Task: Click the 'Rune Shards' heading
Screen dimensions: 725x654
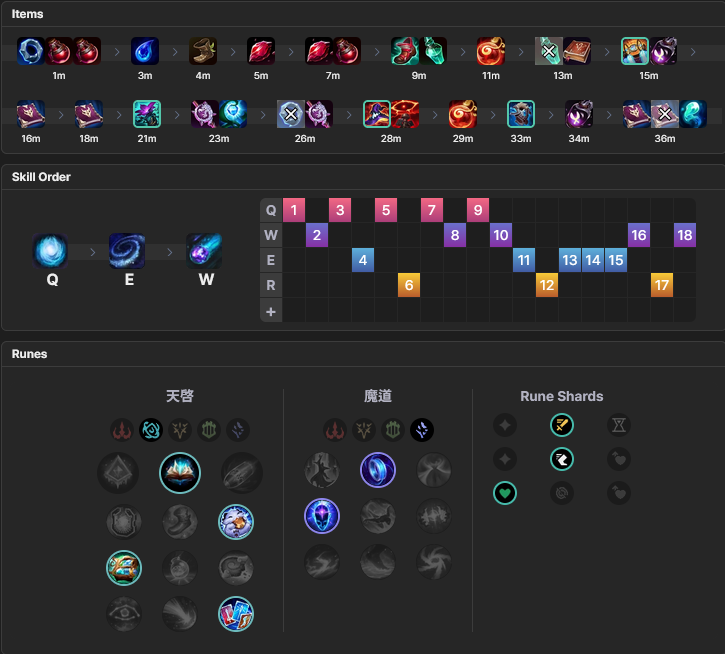Action: click(x=562, y=396)
